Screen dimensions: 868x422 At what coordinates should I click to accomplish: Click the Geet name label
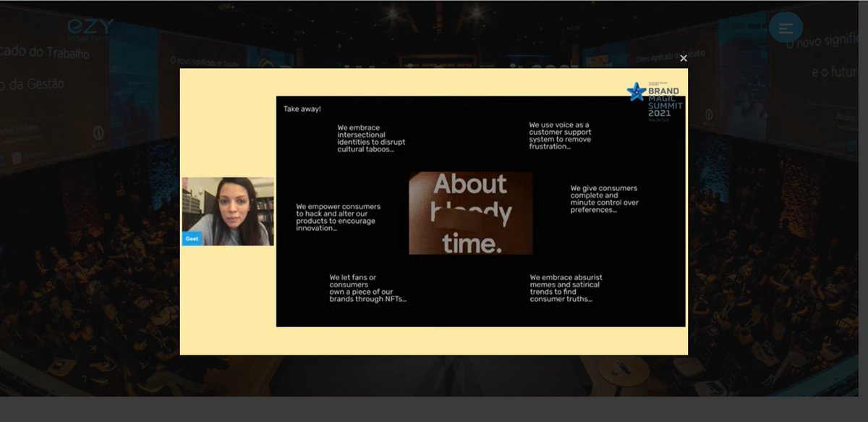pyautogui.click(x=192, y=238)
